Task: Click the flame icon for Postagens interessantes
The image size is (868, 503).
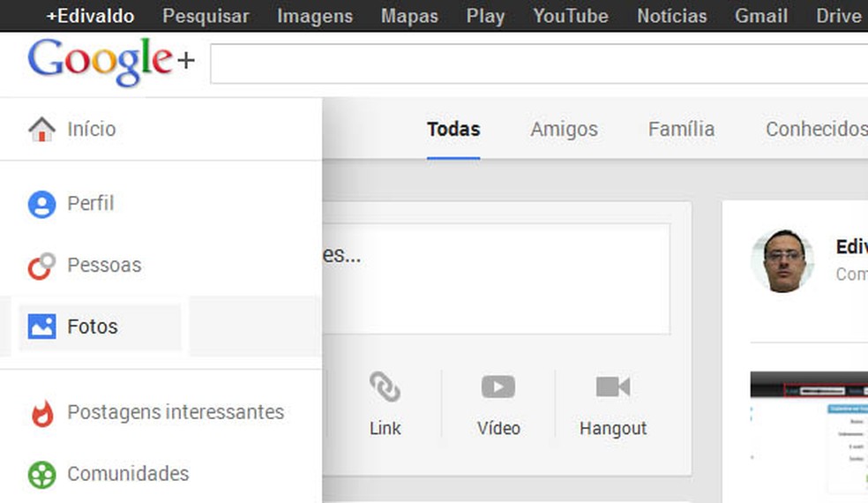Action: (42, 413)
